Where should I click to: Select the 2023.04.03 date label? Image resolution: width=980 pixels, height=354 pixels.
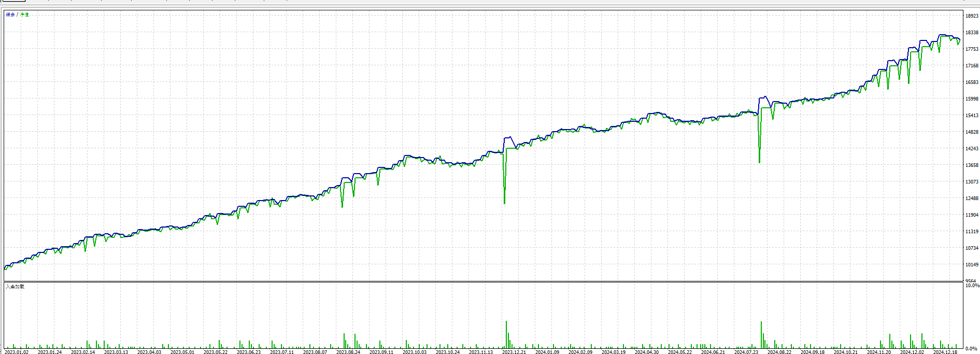[149, 352]
